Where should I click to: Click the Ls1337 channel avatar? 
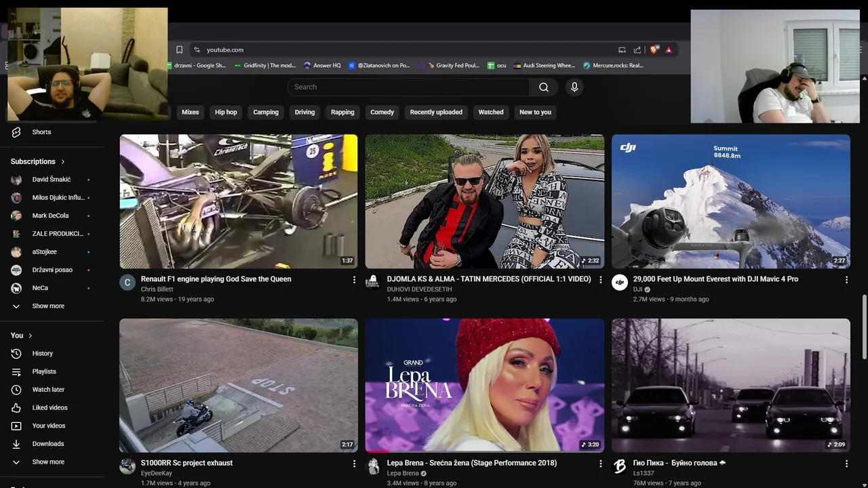point(620,466)
